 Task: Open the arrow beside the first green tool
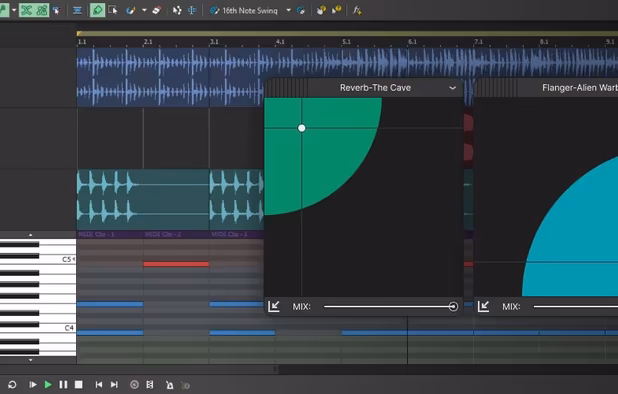[x=14, y=10]
